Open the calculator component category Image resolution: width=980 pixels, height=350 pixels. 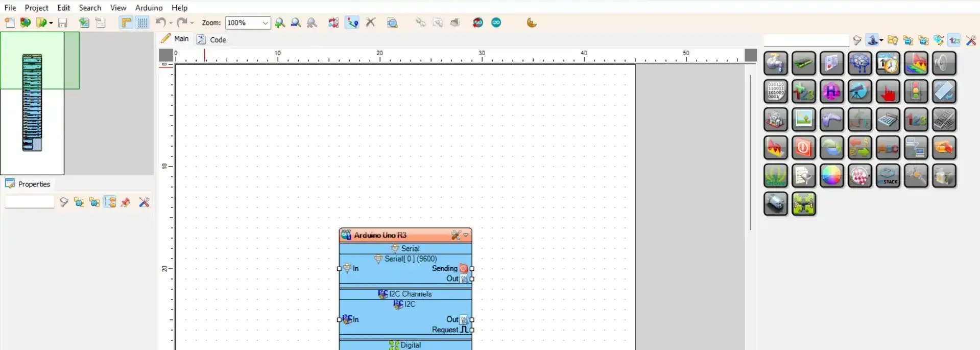pos(888,120)
